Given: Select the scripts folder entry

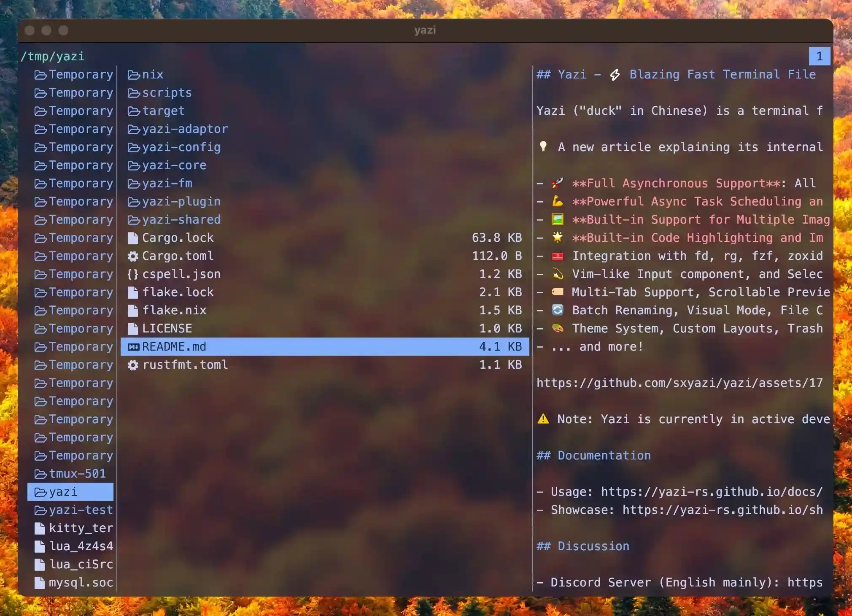Looking at the screenshot, I should click(167, 93).
